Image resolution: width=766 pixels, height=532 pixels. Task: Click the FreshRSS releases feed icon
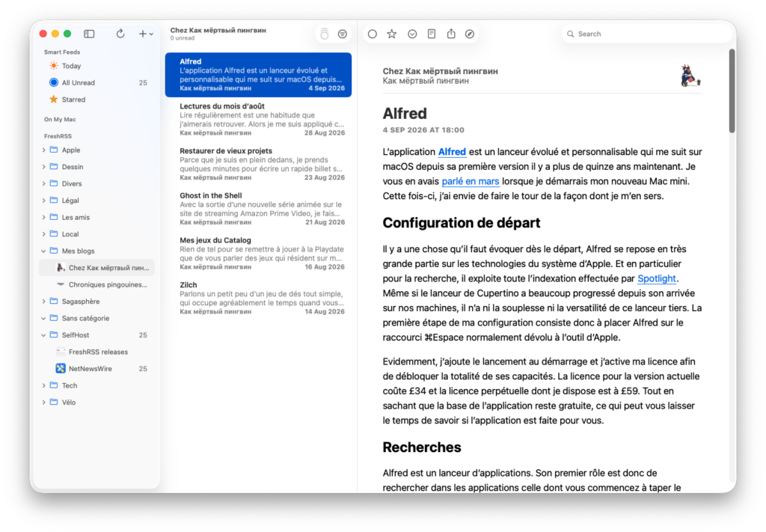61,351
